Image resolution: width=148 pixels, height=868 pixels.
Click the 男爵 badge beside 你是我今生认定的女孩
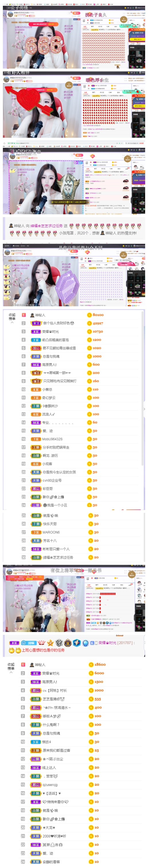coord(36,472)
